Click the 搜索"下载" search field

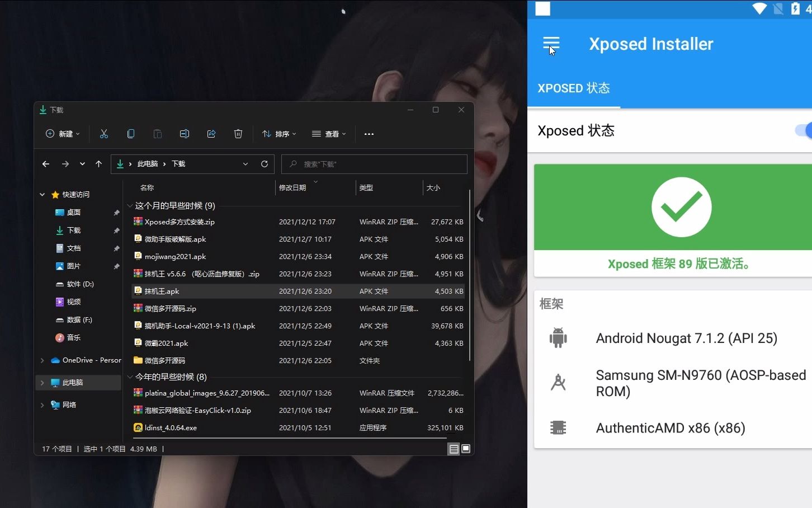[374, 164]
